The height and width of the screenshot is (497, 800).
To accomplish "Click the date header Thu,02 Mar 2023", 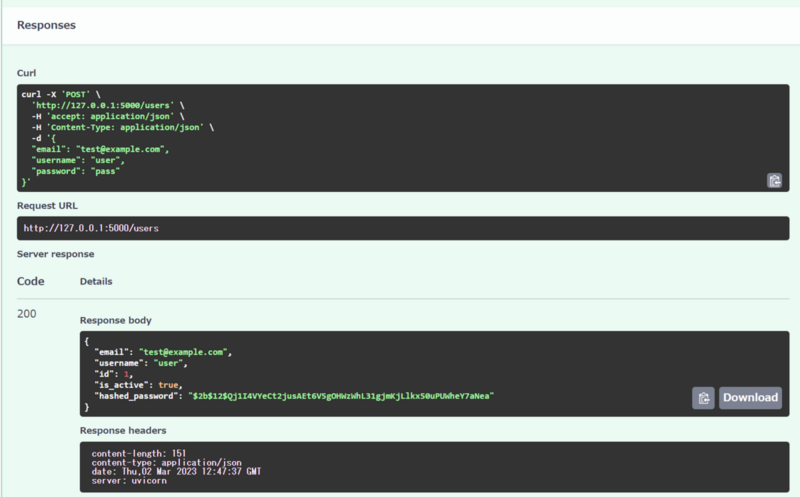I will tap(176, 471).
